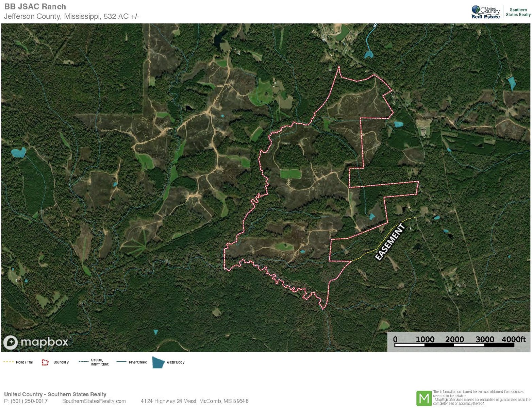Click the MapRight green M logo
The height and width of the screenshot is (408, 532).
coord(424,398)
